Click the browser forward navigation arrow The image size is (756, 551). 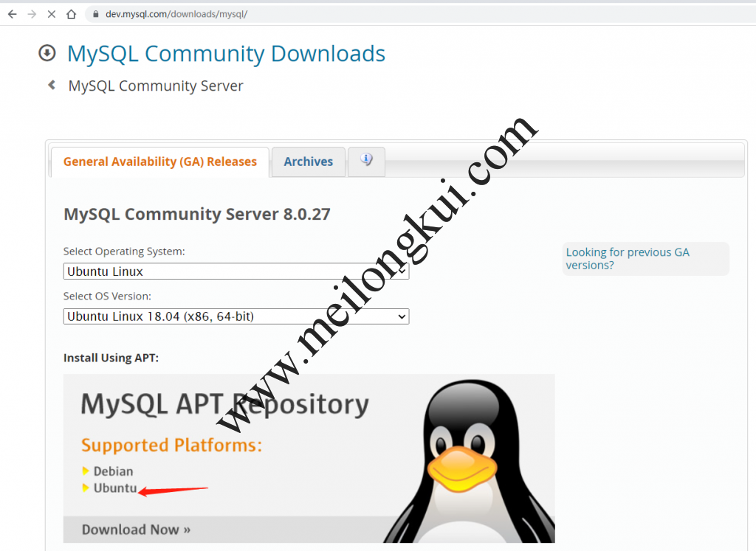pyautogui.click(x=32, y=13)
